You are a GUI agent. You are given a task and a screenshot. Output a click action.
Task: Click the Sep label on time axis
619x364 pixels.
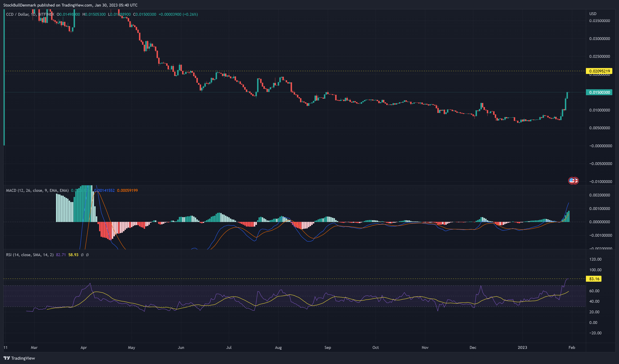click(x=328, y=347)
